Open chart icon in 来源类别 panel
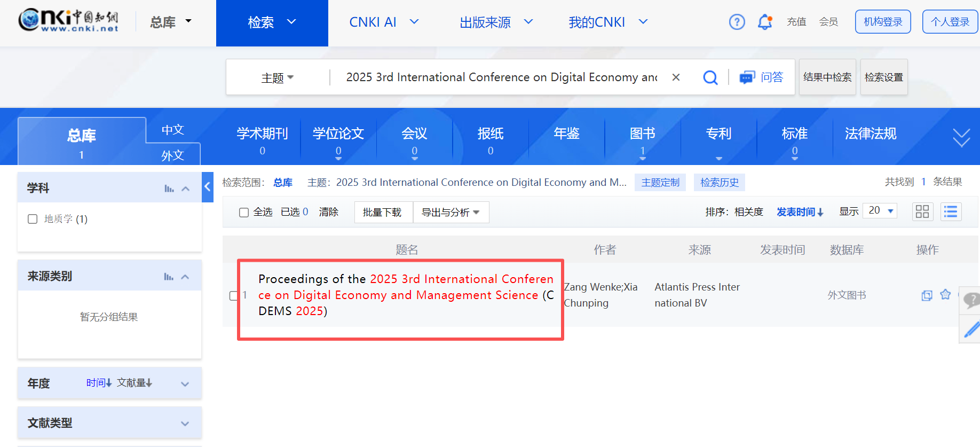The image size is (980, 447). [169, 277]
